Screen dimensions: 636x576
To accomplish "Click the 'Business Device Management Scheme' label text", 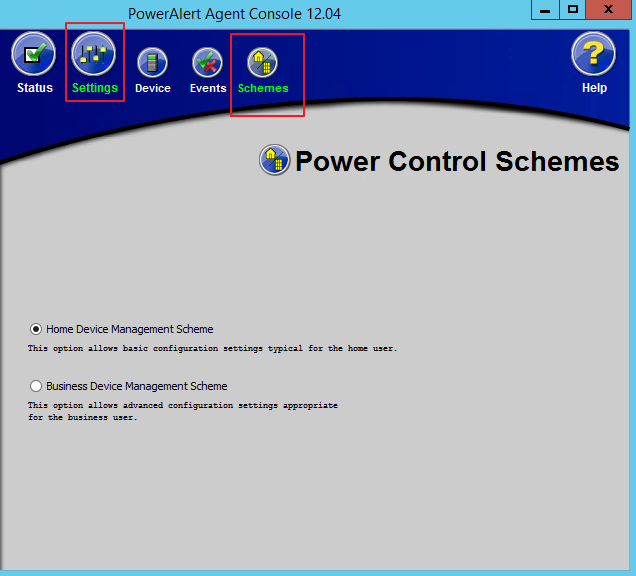I will pos(137,386).
